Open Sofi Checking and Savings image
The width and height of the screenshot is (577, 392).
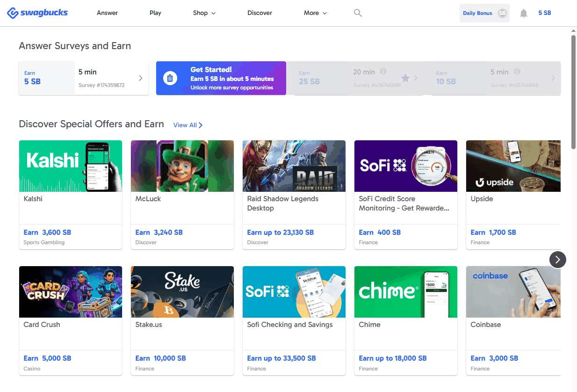pos(294,292)
